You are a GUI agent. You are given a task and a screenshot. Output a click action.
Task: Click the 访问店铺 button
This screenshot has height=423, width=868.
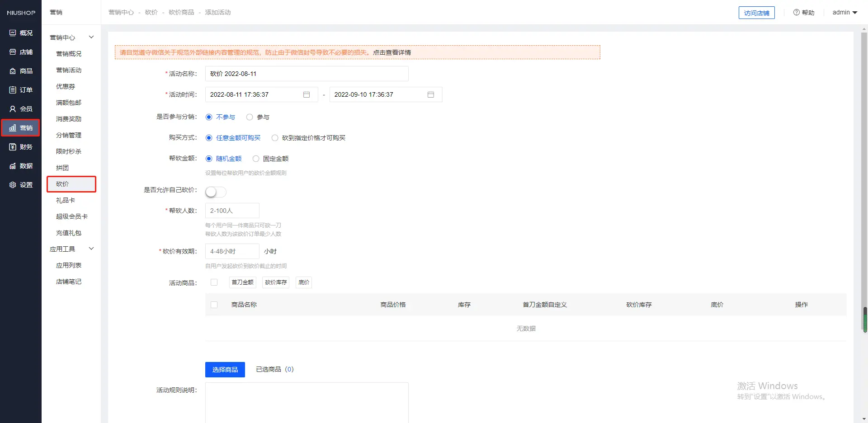pos(756,13)
